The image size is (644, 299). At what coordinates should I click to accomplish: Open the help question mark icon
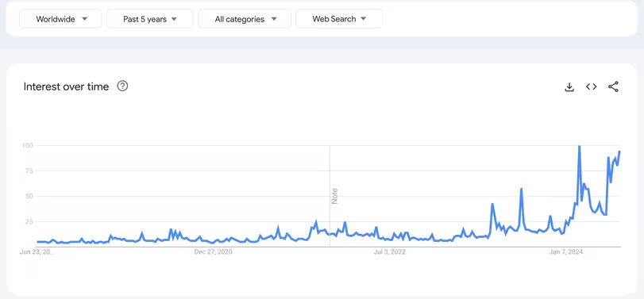click(x=122, y=86)
